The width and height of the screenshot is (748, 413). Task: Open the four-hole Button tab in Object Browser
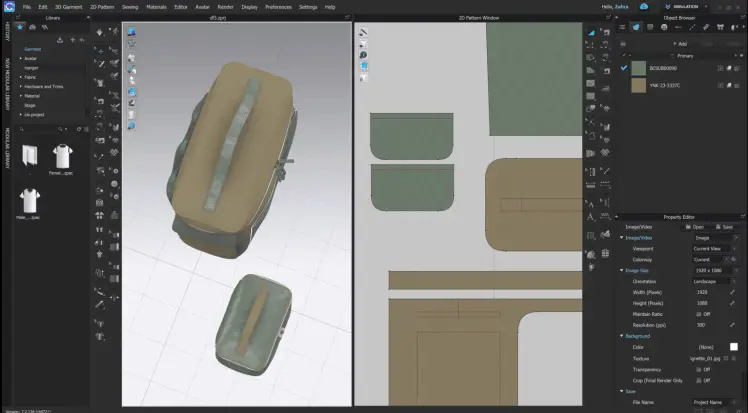664,27
